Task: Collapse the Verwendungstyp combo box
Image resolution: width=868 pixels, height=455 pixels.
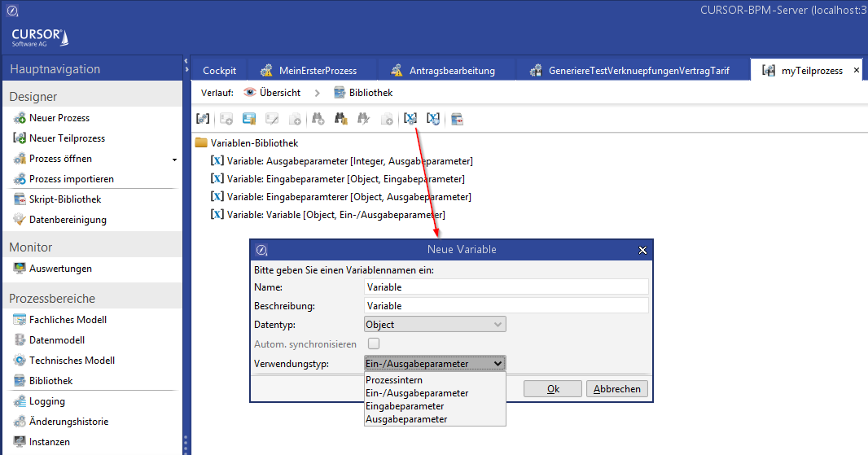Action: point(498,364)
